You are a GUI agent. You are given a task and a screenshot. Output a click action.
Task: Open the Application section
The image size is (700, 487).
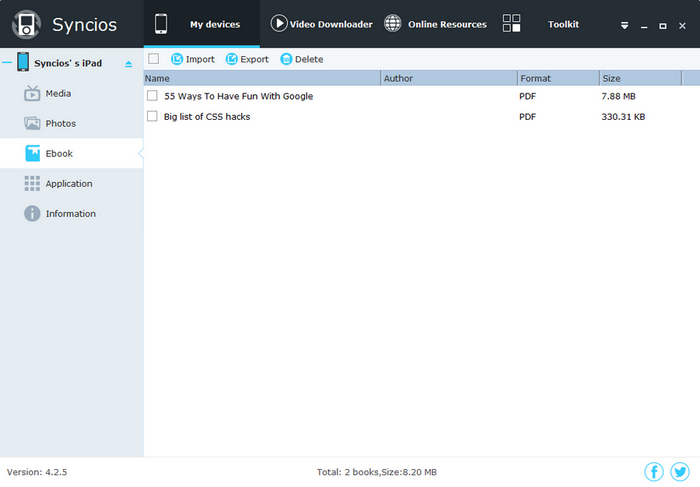pos(69,183)
